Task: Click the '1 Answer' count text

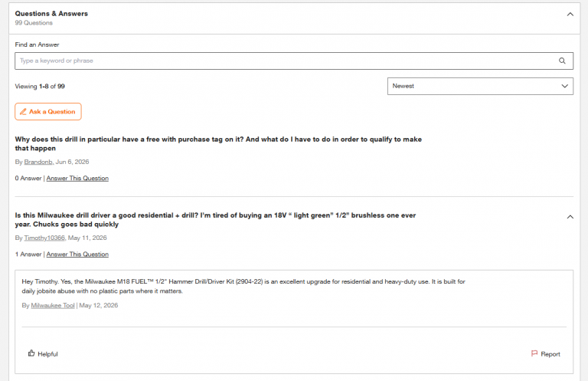Action: pos(28,254)
